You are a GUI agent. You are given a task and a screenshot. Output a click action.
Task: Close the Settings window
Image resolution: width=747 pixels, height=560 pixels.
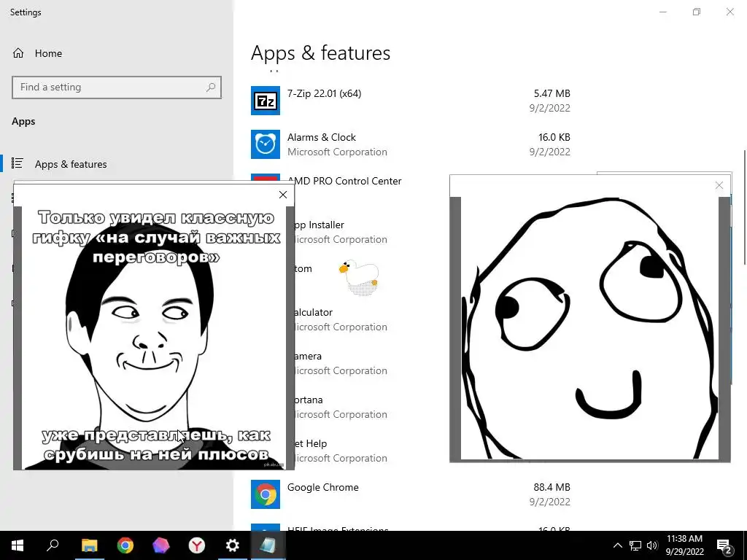(x=729, y=12)
